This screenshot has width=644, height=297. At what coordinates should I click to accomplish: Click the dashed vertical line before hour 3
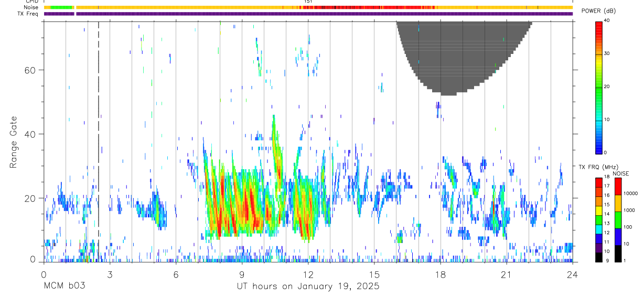[x=99, y=141]
